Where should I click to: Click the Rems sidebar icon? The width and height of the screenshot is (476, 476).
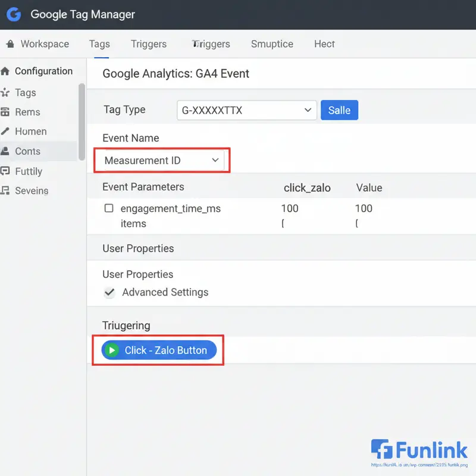(x=5, y=112)
